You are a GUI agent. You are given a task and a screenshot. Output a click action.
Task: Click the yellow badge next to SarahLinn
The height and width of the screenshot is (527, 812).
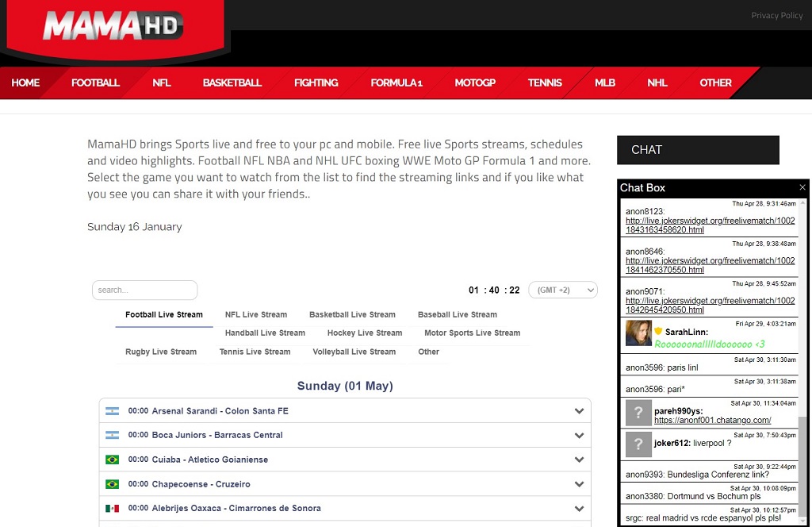[658, 331]
